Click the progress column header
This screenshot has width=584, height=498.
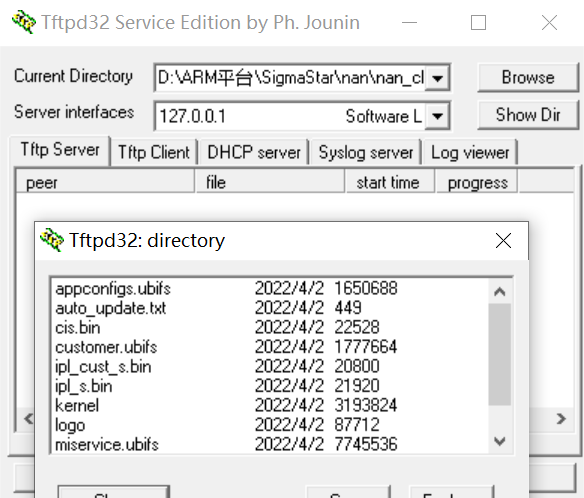tap(477, 182)
